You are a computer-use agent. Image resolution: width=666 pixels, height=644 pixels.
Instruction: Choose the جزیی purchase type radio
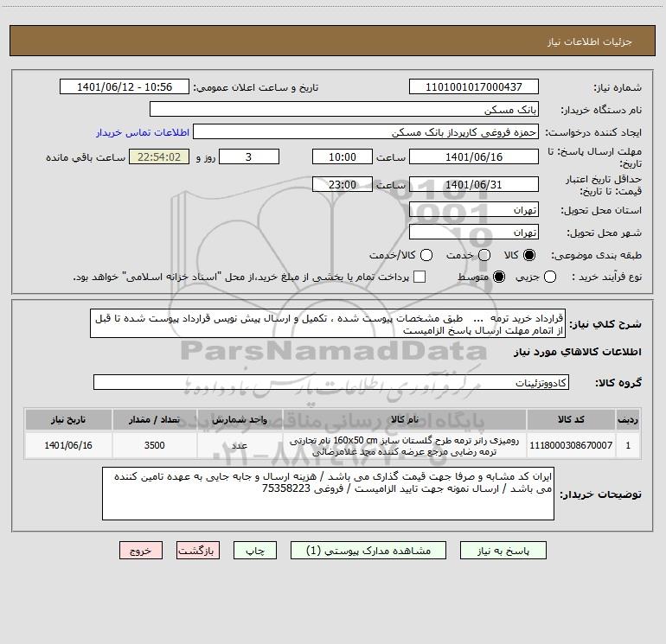point(549,277)
